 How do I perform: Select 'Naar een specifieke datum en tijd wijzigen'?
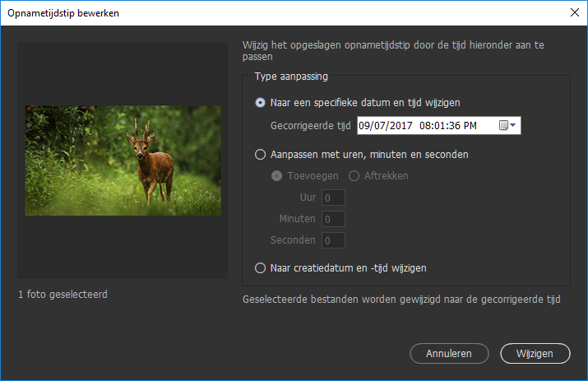click(x=261, y=103)
